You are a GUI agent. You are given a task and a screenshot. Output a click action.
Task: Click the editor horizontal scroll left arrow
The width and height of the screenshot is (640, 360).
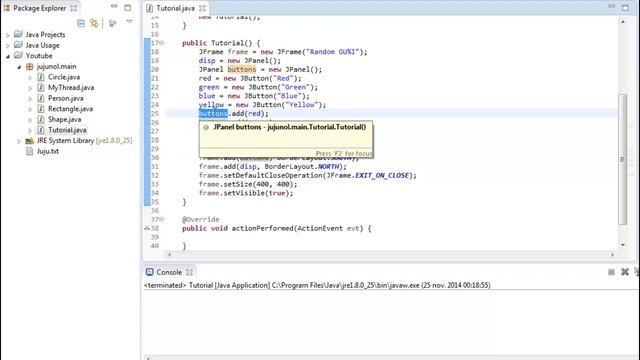click(x=169, y=255)
